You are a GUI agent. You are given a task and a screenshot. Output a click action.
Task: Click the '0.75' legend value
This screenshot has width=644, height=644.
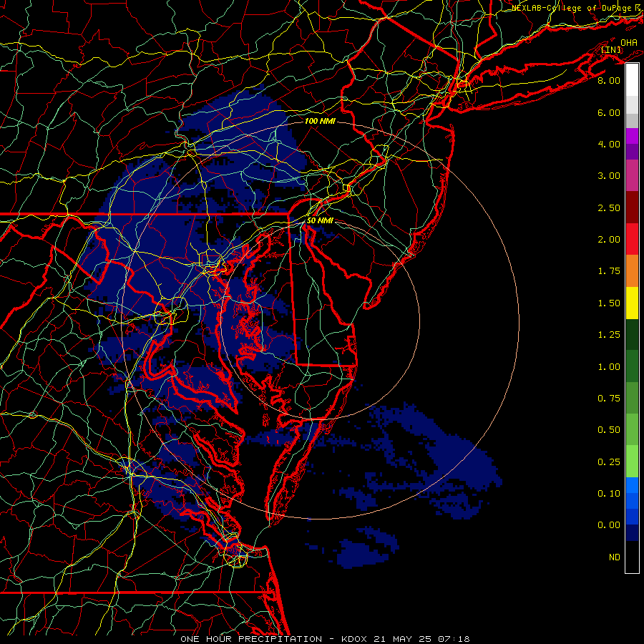pyautogui.click(x=609, y=399)
